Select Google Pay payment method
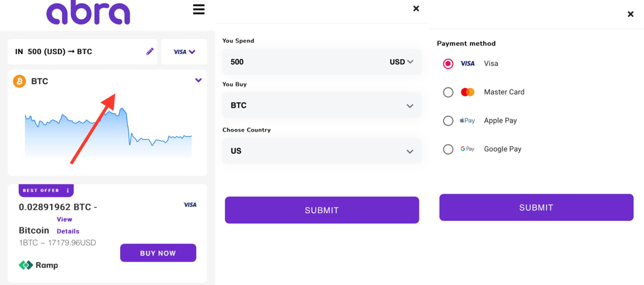Screen dimensions: 644x285 [x=448, y=149]
